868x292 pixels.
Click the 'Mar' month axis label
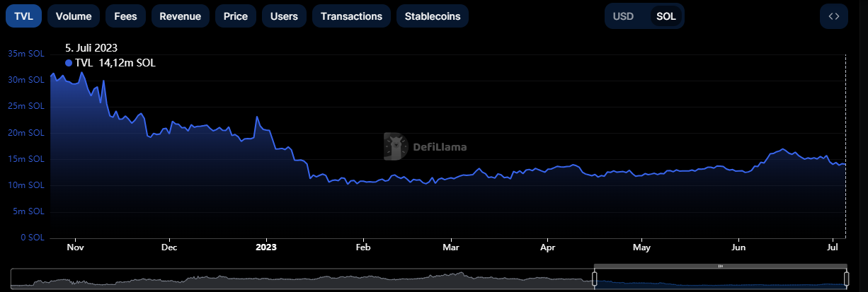450,247
